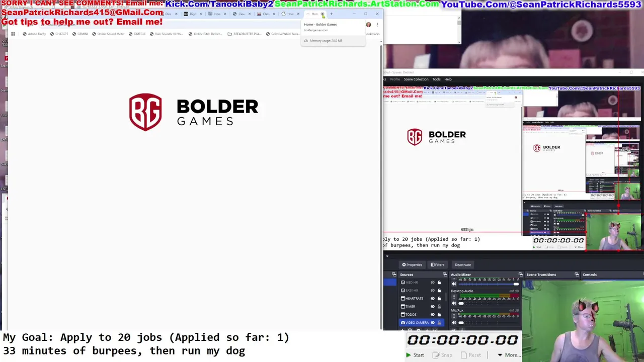Open the OMEGLE bookmark
Screen dimensions: 644x362
(137, 34)
